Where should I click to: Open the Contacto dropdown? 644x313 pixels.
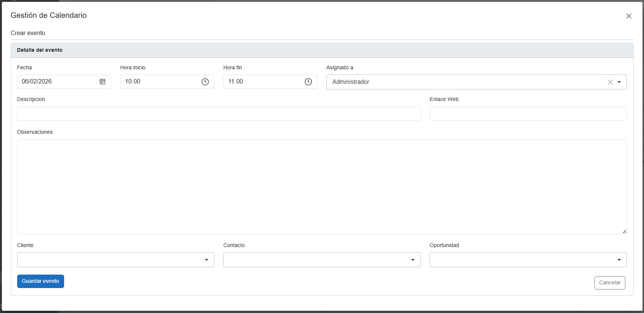click(x=322, y=260)
